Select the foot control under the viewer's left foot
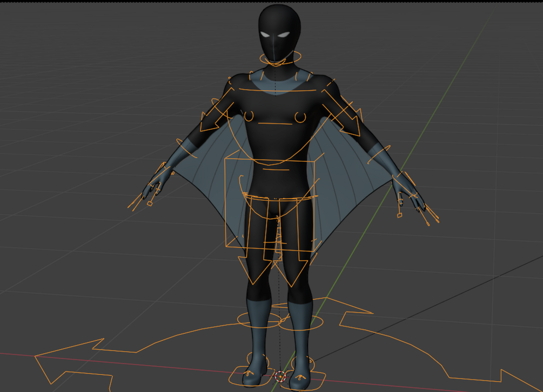The image size is (543, 392). [250, 376]
